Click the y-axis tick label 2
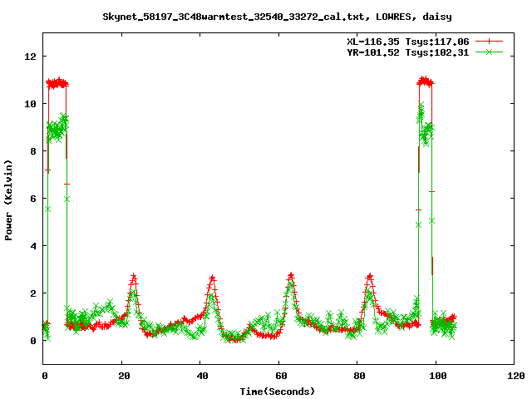This screenshot has height=399, width=532. (x=33, y=293)
